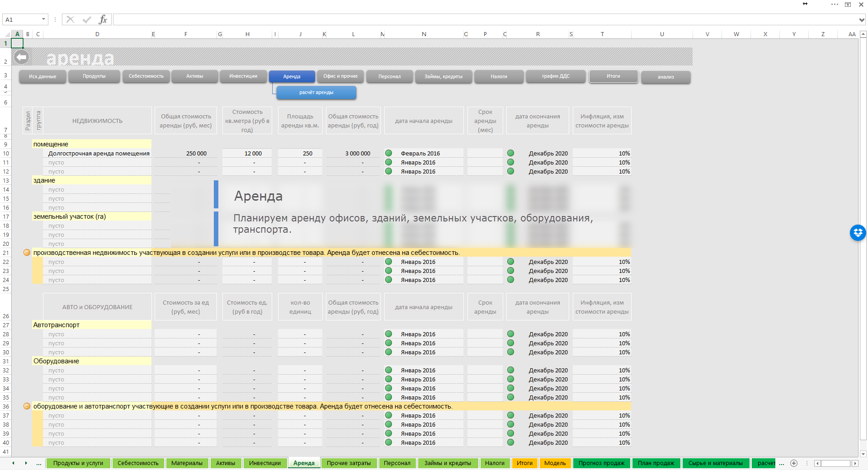868x470 pixels.
Task: Click the график ДДС button
Action: point(556,76)
